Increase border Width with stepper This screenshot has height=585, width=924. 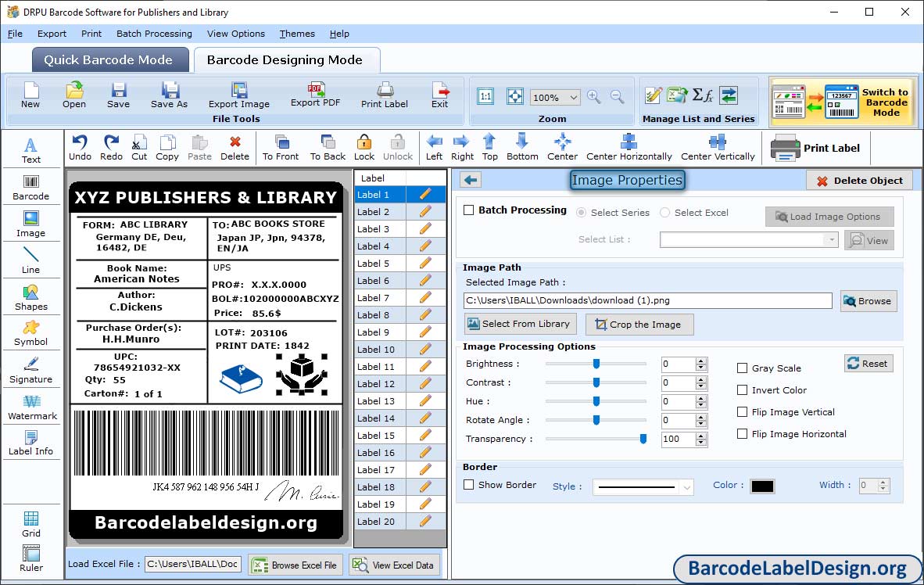point(883,483)
